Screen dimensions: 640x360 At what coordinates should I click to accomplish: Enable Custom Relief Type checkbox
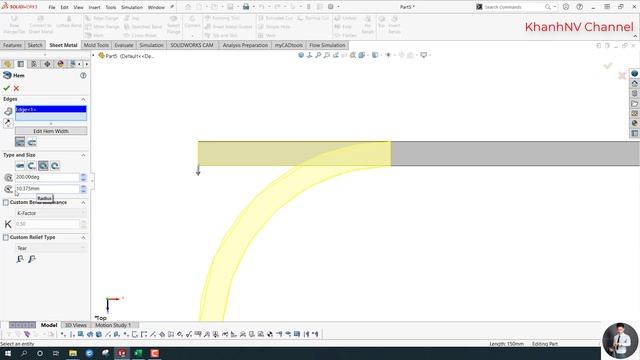(6, 237)
